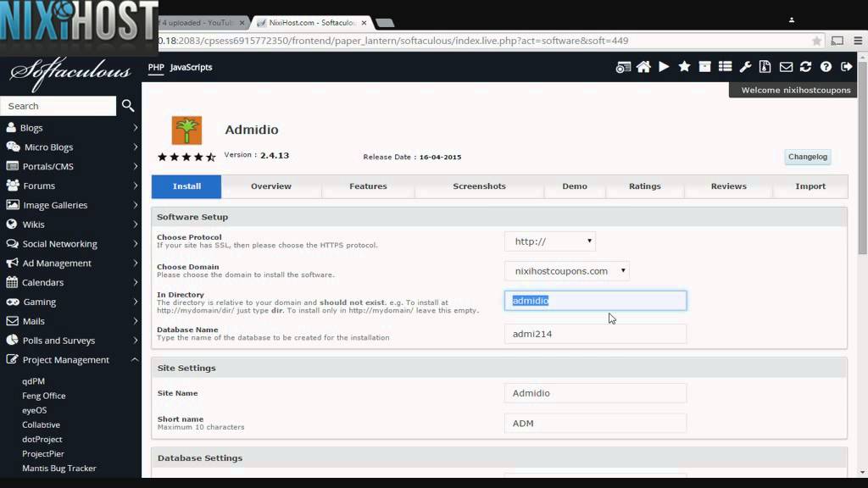Open Collabtive script link
Viewport: 868px width, 488px height.
[x=41, y=425]
